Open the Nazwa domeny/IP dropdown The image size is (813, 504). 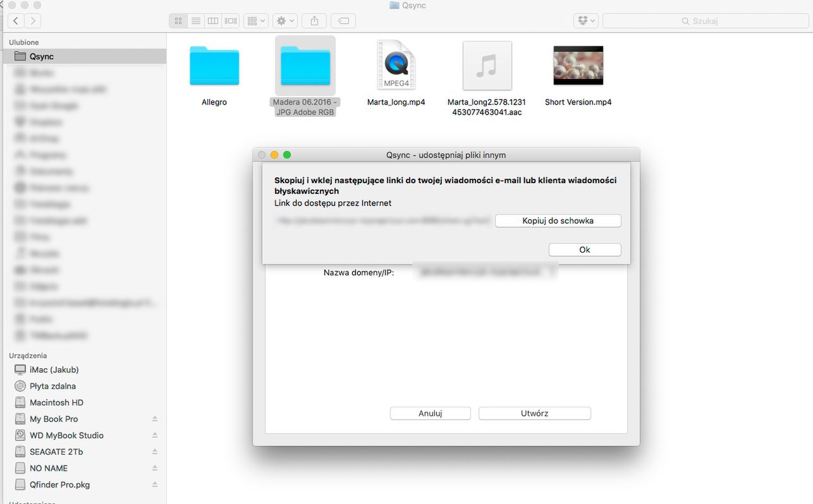(x=485, y=272)
